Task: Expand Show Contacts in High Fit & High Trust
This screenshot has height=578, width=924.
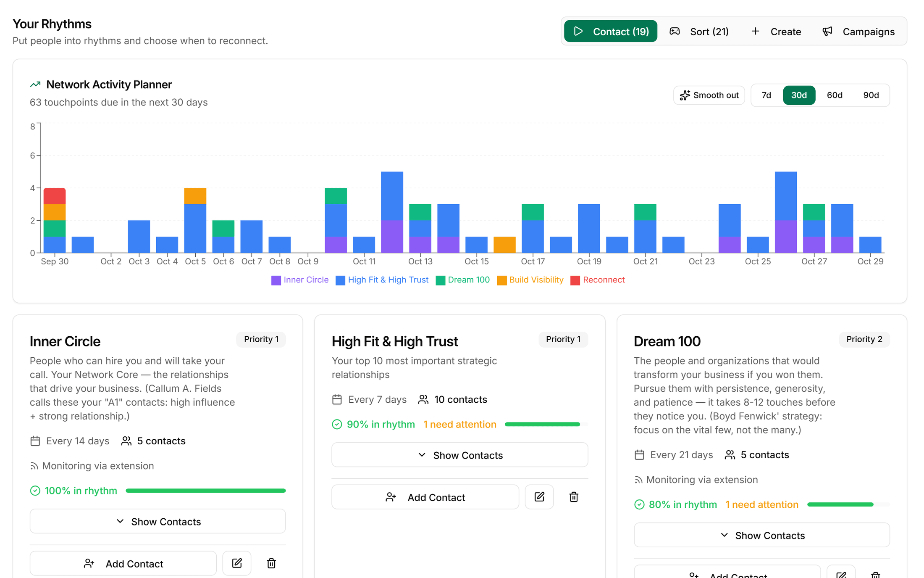Action: (460, 455)
